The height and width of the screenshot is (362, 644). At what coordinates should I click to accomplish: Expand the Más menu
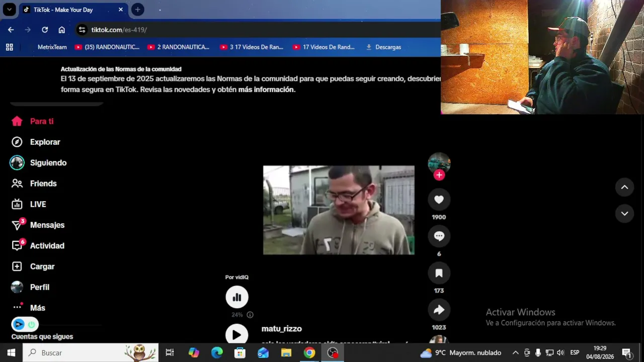(29, 308)
